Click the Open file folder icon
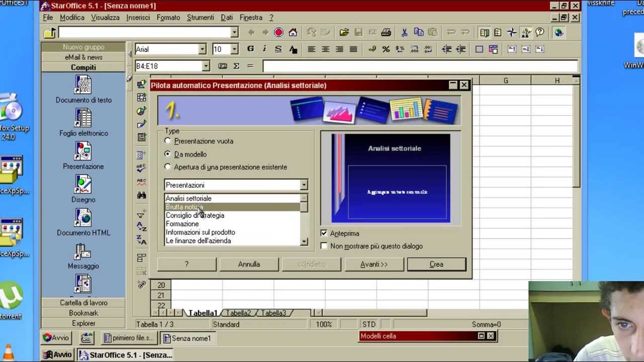 [x=344, y=33]
